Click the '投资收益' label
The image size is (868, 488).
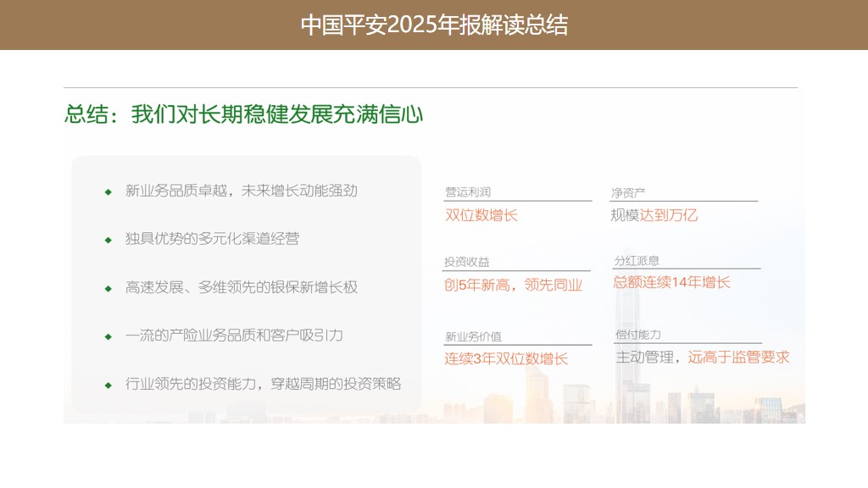(467, 262)
